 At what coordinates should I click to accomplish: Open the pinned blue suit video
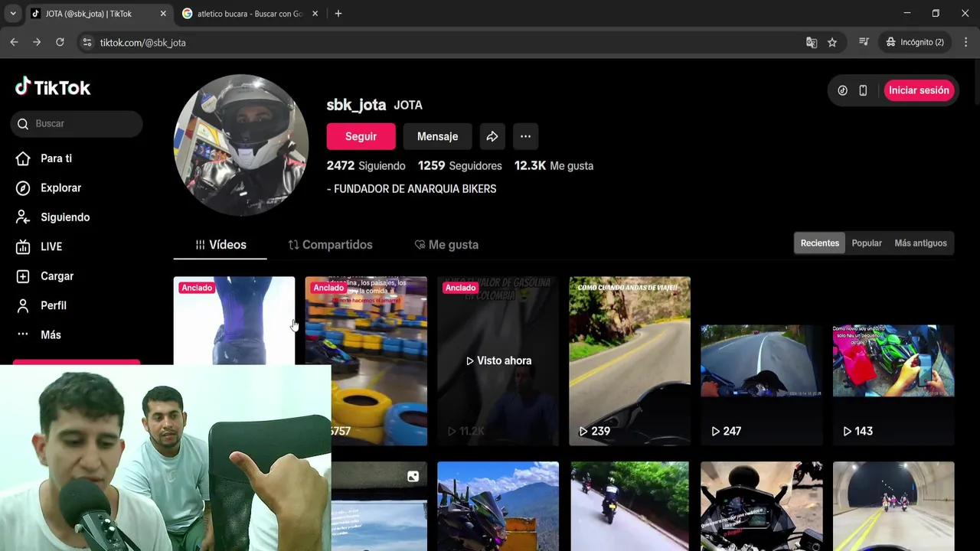[x=234, y=321]
